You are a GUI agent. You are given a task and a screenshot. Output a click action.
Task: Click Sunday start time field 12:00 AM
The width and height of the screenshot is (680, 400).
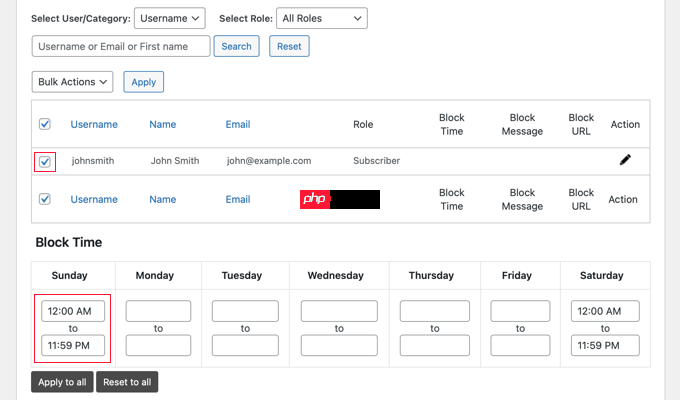tap(73, 311)
